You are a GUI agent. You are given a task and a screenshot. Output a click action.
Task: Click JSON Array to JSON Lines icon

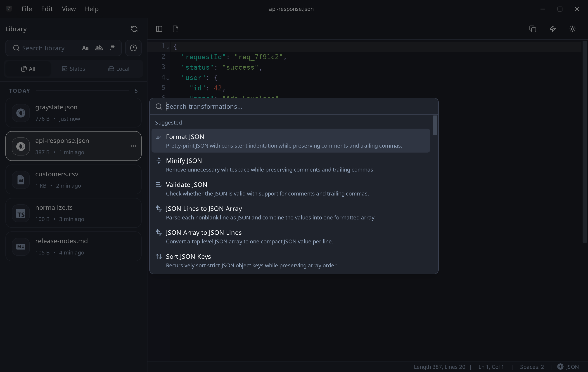click(x=159, y=232)
